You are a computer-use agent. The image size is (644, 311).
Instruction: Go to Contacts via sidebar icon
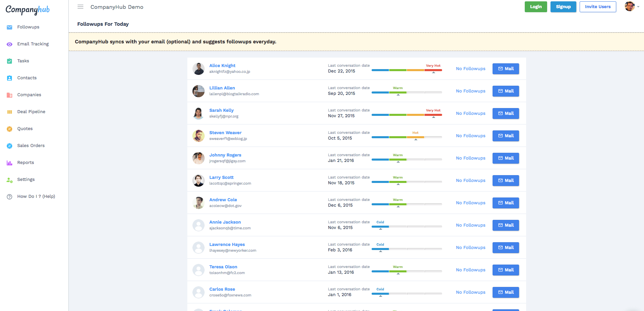[x=9, y=78]
